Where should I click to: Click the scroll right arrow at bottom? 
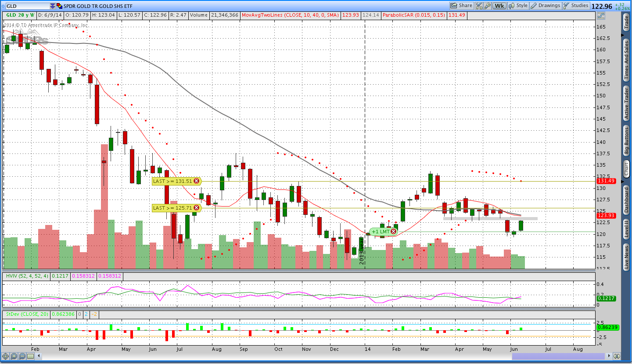click(x=608, y=356)
